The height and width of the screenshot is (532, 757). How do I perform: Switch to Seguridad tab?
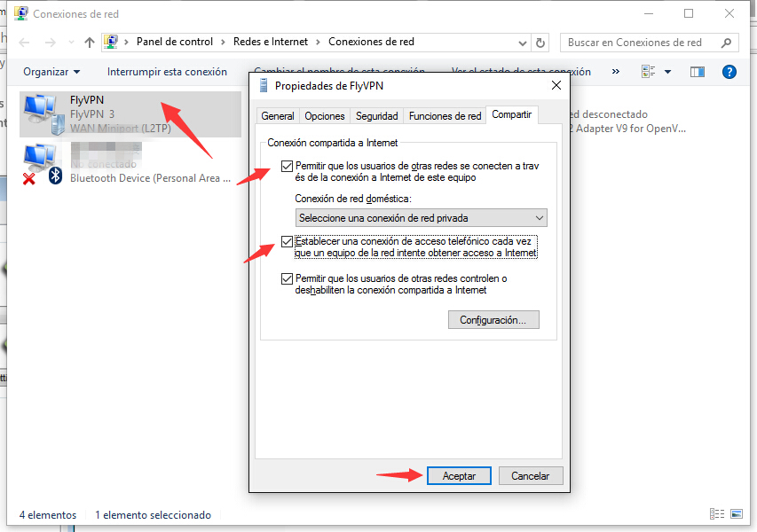pos(376,116)
